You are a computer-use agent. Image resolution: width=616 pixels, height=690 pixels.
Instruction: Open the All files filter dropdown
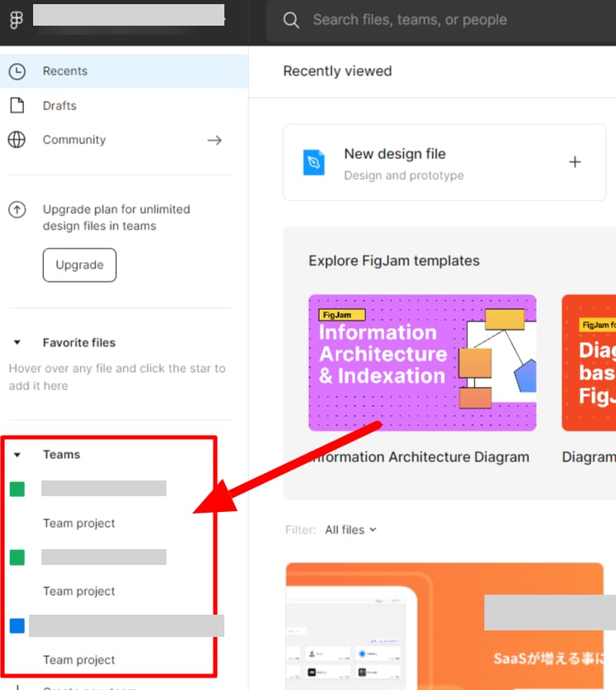351,530
